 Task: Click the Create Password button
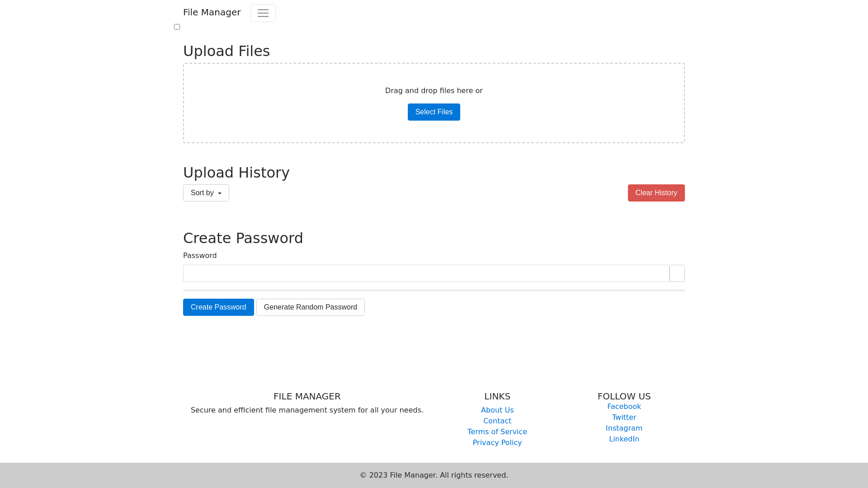[x=218, y=307]
